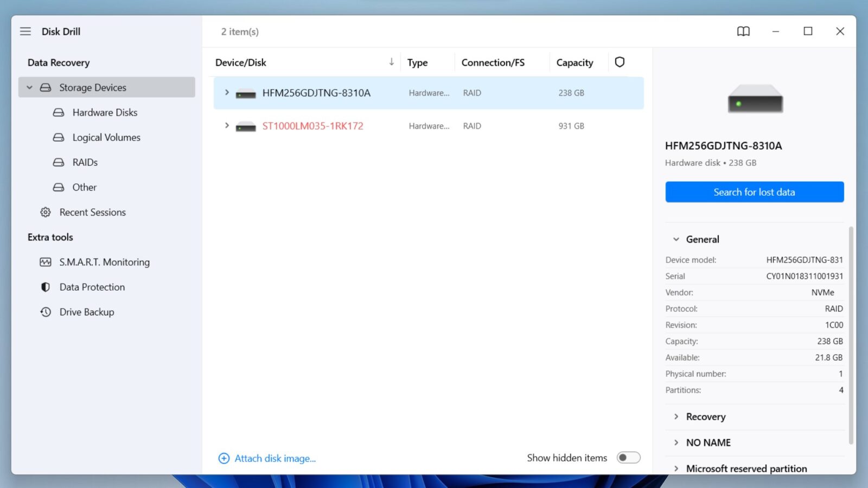The height and width of the screenshot is (488, 868).
Task: Click the shield icon in the column header
Action: tap(620, 62)
